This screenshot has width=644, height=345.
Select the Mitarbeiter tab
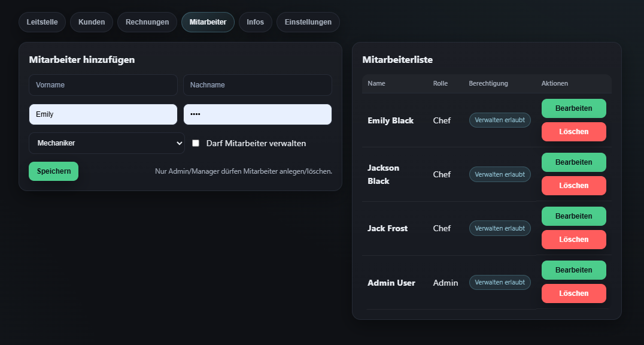208,22
